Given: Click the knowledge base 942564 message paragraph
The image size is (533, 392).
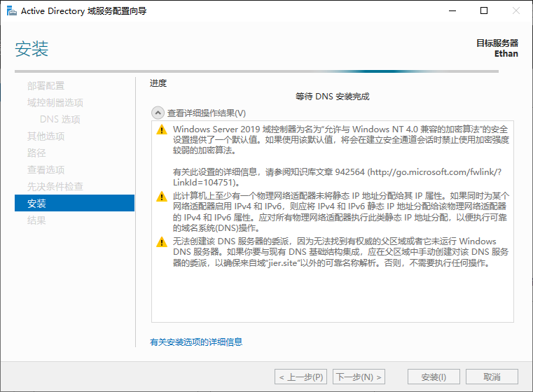Looking at the screenshot, I should click(x=337, y=177).
